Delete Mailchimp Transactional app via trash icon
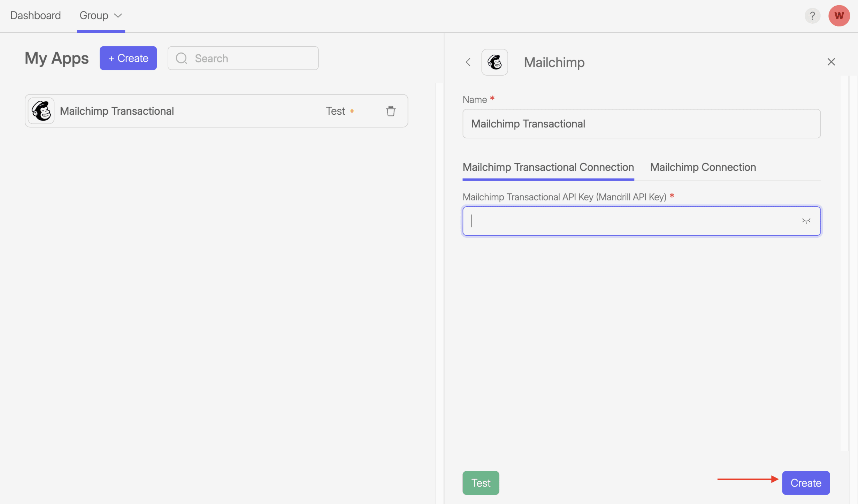 391,111
